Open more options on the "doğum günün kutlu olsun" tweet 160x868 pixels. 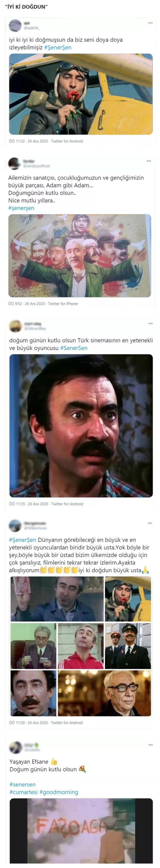click(x=151, y=323)
